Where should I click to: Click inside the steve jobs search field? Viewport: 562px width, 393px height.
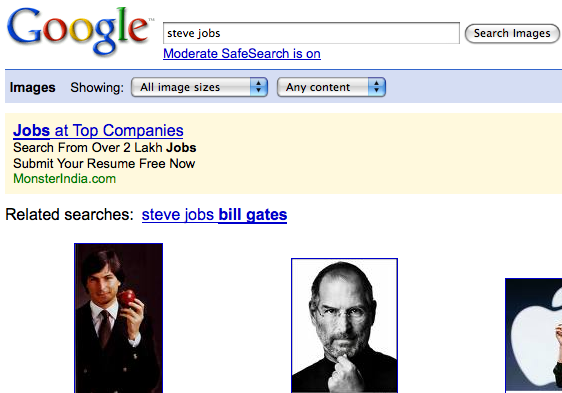click(311, 33)
